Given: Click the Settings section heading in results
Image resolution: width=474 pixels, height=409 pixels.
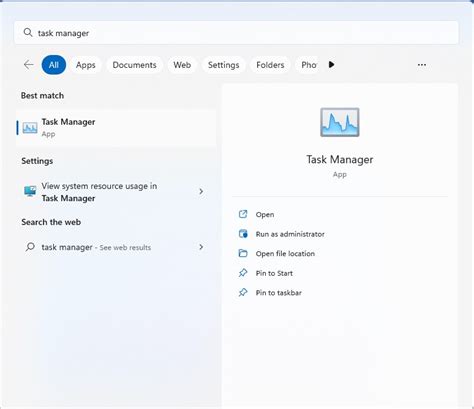Looking at the screenshot, I should tap(37, 161).
